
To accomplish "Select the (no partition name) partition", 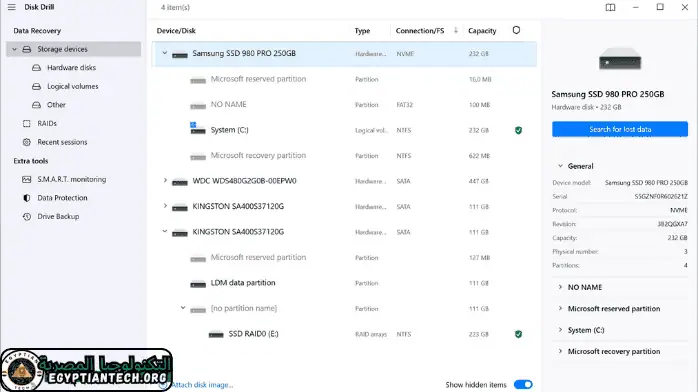I will [x=344, y=308].
